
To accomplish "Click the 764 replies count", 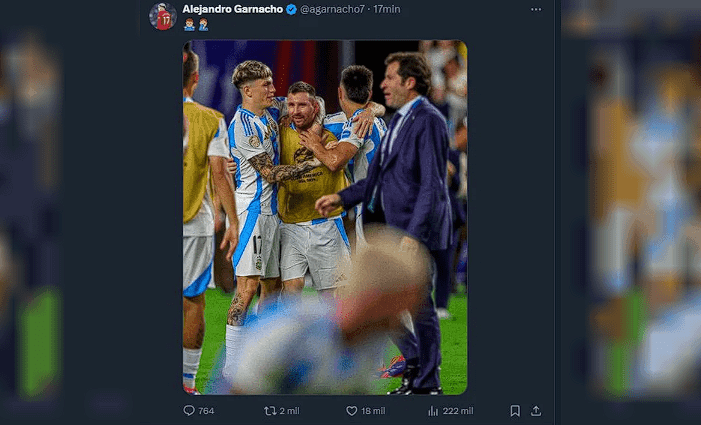I will coord(206,410).
